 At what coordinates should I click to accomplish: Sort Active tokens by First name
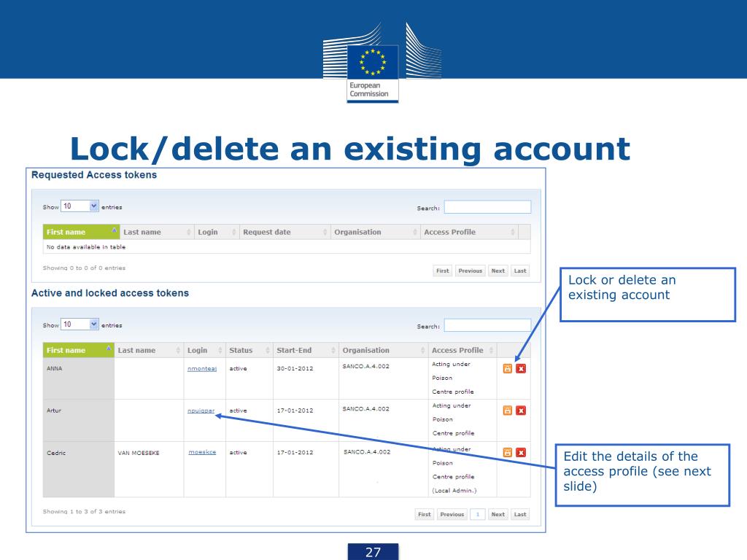79,350
